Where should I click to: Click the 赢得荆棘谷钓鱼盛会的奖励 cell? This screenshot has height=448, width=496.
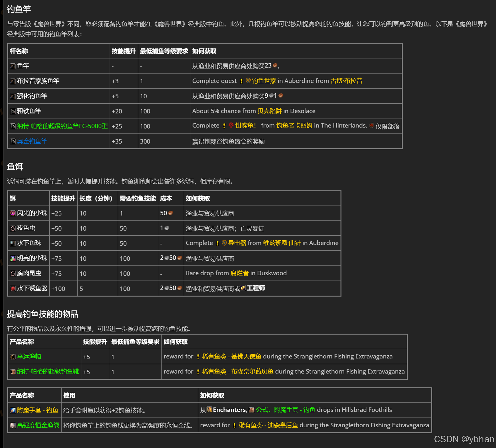(x=296, y=141)
